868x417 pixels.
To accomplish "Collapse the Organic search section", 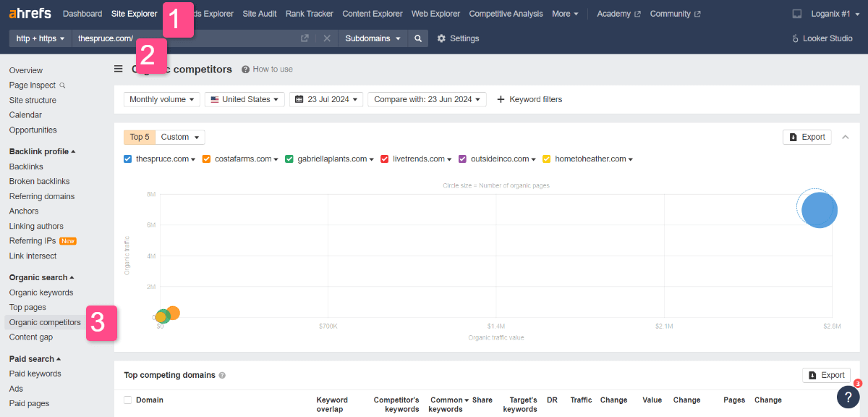I will coord(42,277).
